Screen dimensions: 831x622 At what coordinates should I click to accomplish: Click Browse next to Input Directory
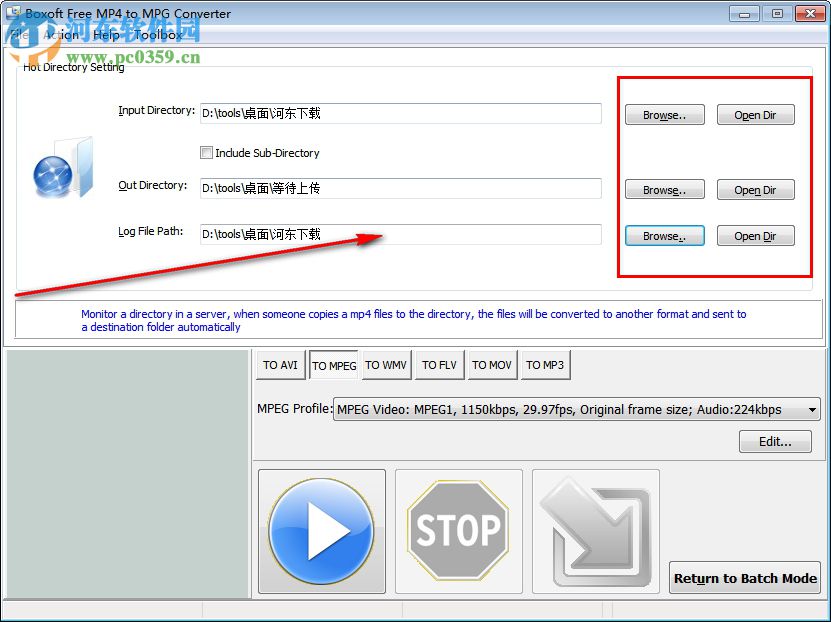(664, 114)
